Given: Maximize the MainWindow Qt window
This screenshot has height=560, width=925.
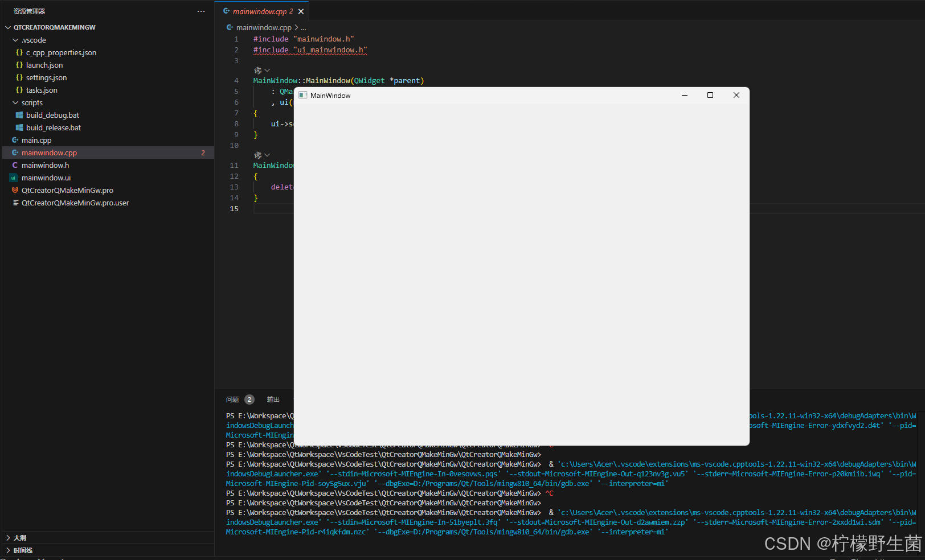Looking at the screenshot, I should (x=710, y=95).
